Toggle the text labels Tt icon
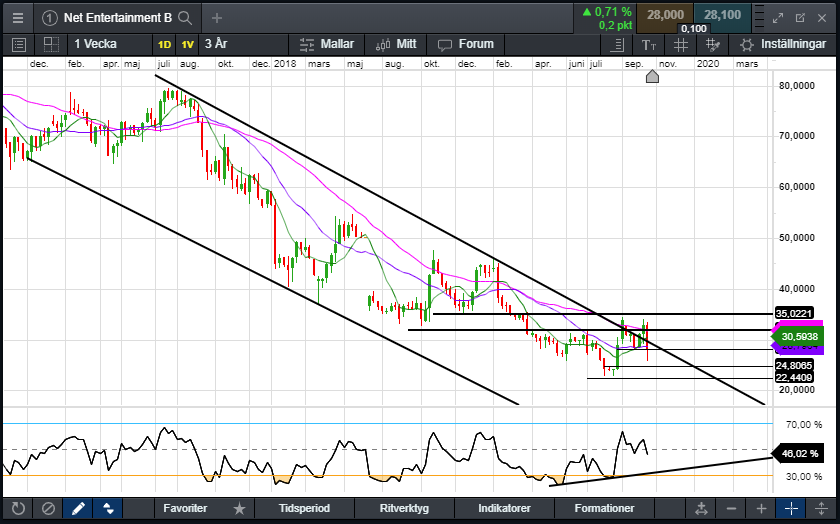 tap(649, 45)
